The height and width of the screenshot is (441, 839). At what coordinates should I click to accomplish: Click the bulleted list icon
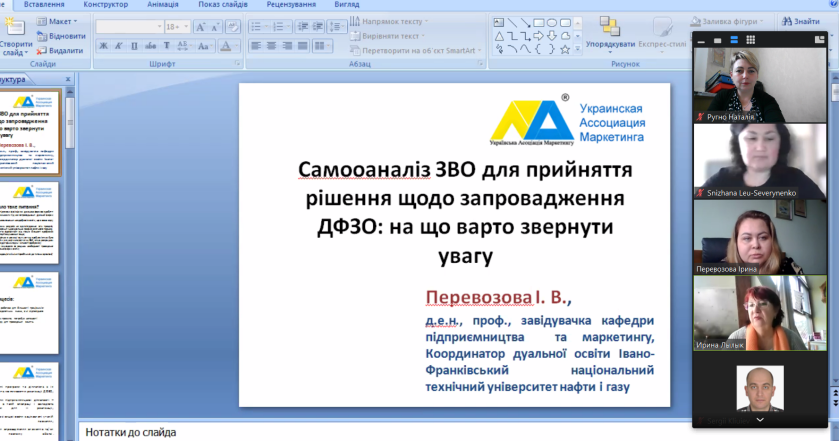pyautogui.click(x=257, y=25)
